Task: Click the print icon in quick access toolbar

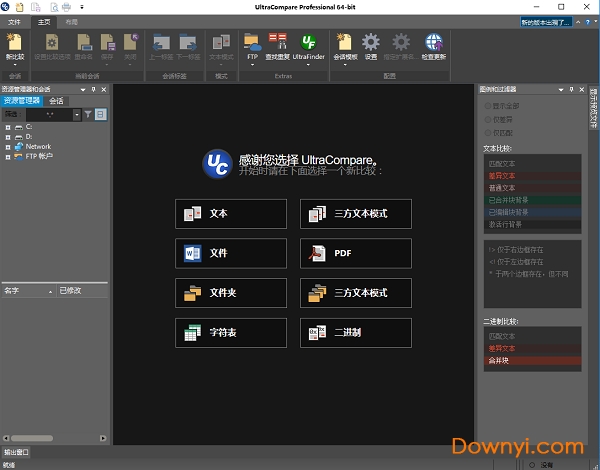Action: [x=67, y=7]
